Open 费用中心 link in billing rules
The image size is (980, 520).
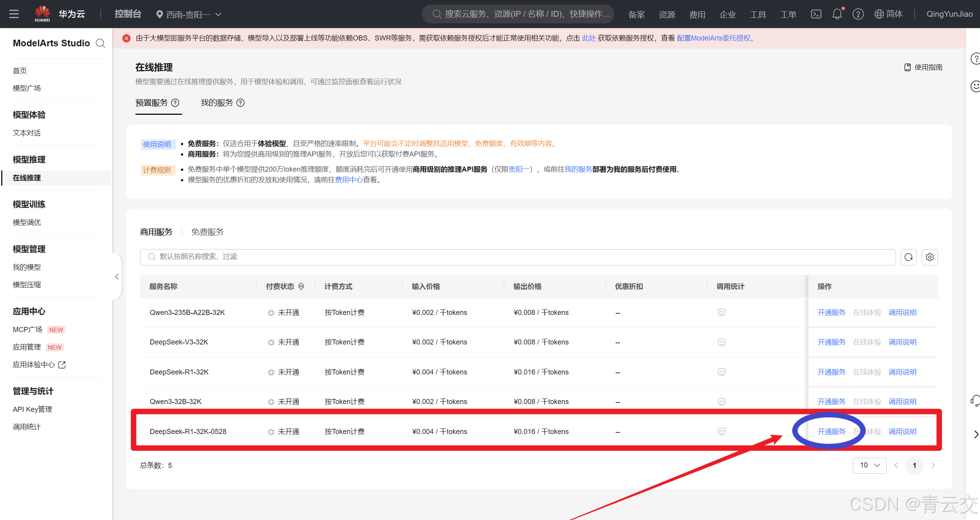(349, 180)
